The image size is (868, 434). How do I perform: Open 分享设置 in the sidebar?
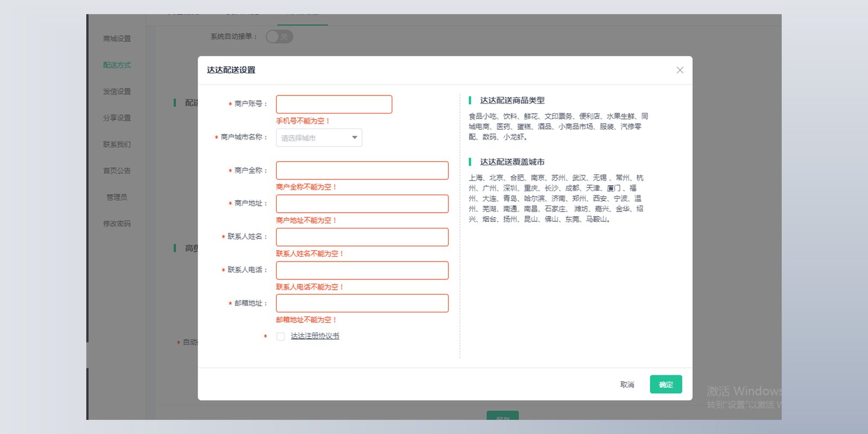click(117, 118)
